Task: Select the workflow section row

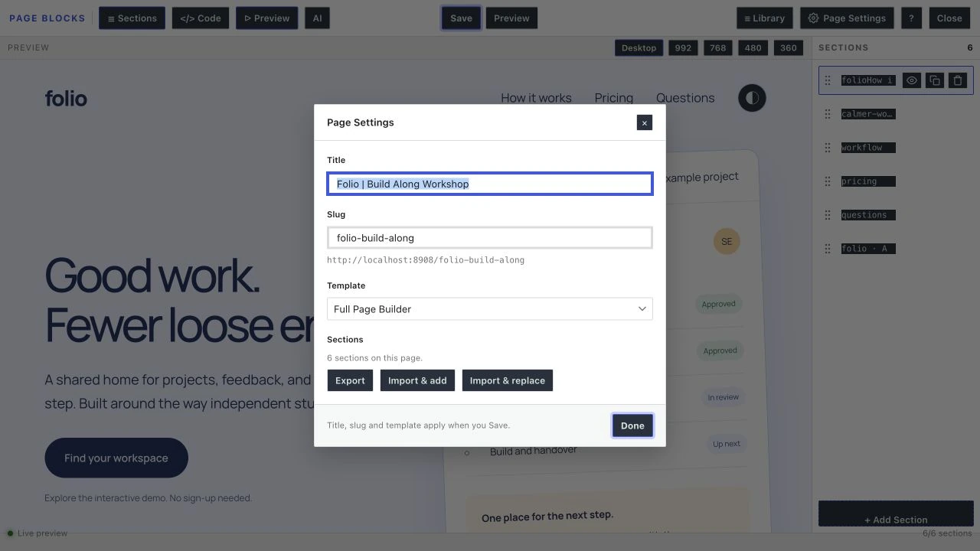Action: (896, 148)
